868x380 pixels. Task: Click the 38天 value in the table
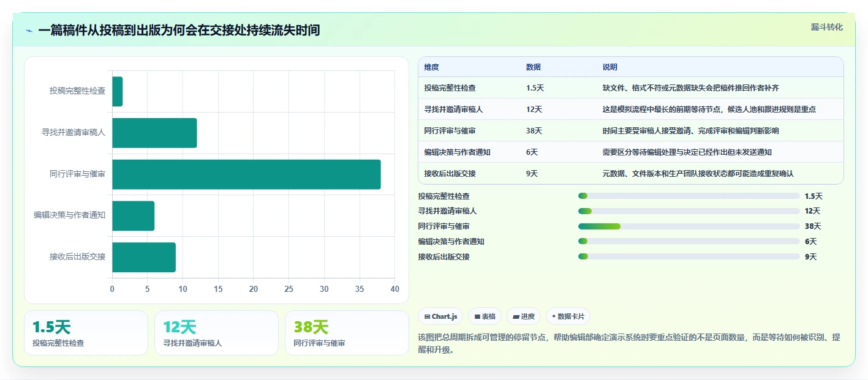coord(534,131)
